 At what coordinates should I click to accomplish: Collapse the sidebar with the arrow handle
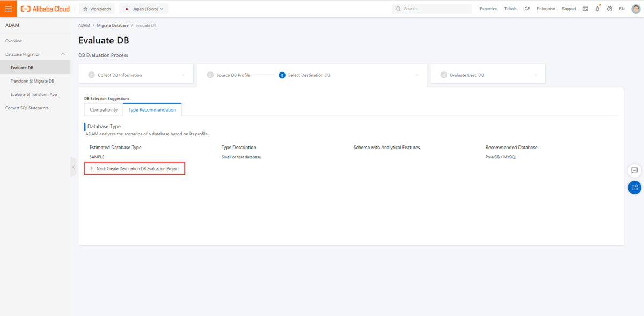74,167
